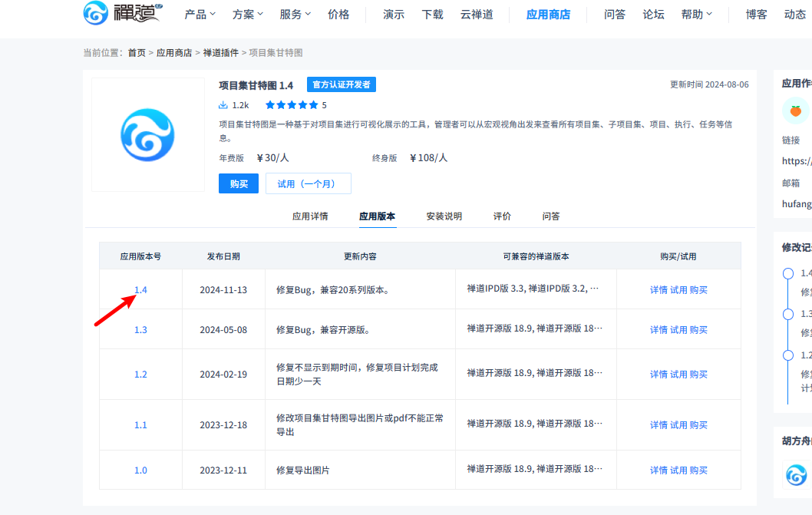Expand the 方案 dropdown menu
This screenshot has width=812, height=515.
[248, 15]
